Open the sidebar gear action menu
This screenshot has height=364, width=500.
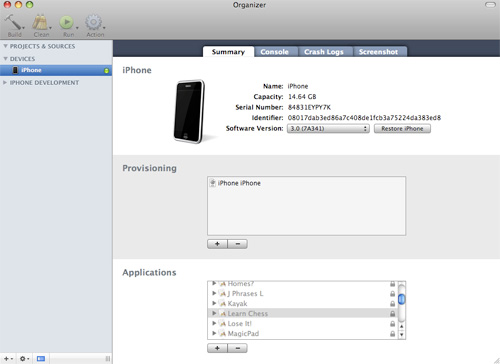pos(24,359)
